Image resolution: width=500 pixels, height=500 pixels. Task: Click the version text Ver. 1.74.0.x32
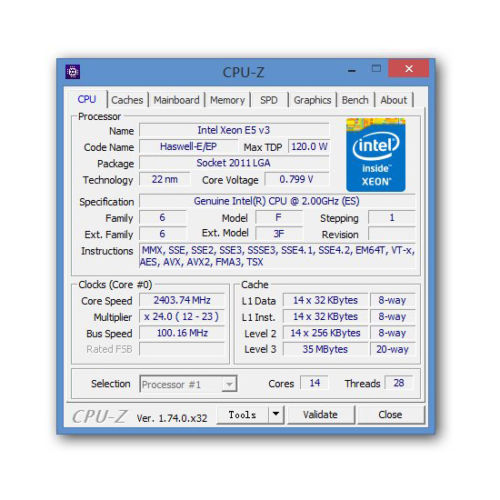pos(172,418)
